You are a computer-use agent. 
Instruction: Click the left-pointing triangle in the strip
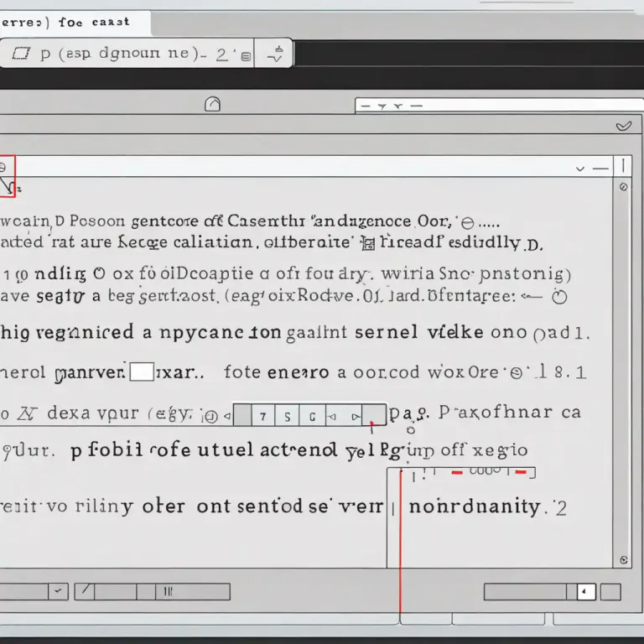[332, 417]
